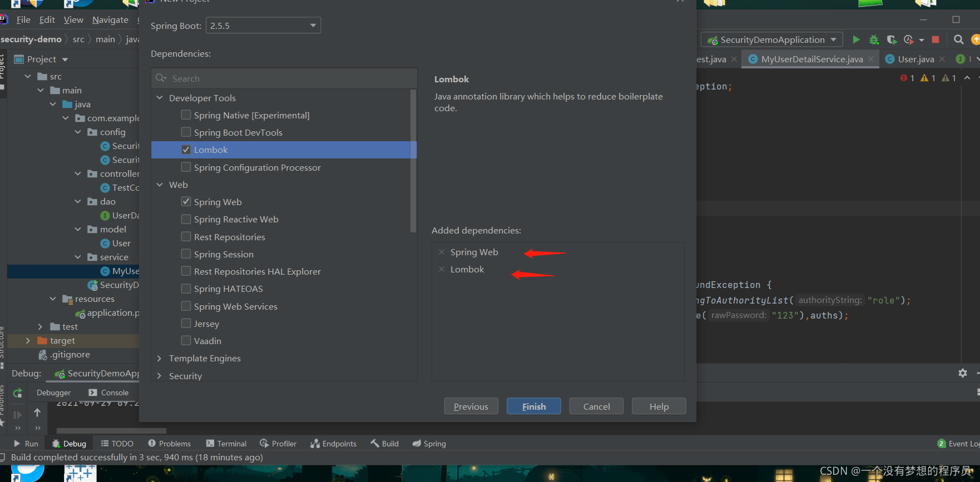Image resolution: width=980 pixels, height=482 pixels.
Task: Expand test folder in project tree
Action: [x=40, y=327]
